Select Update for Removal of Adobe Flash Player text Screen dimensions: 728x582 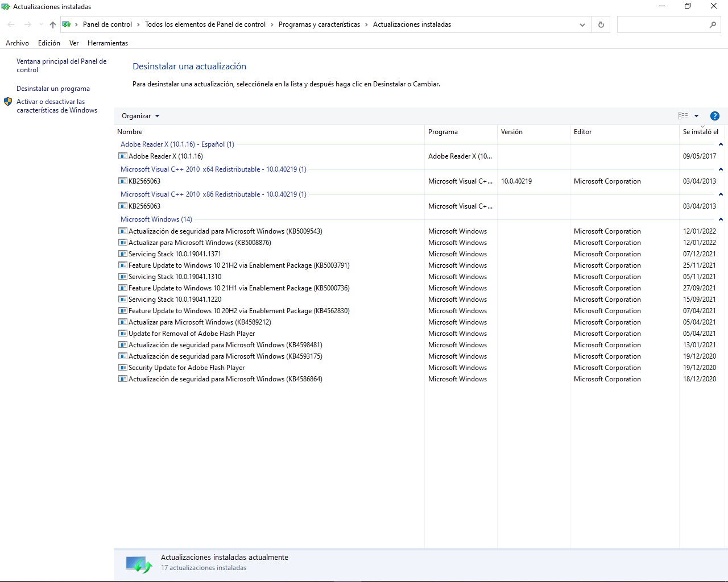point(192,334)
